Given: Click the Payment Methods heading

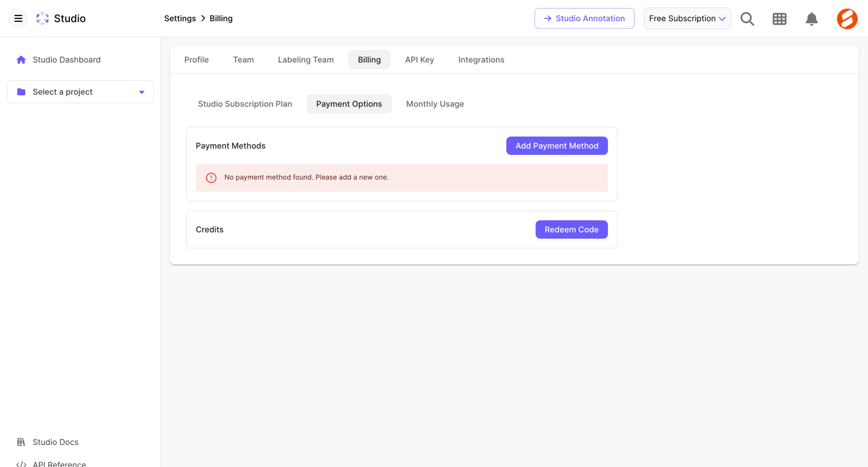Looking at the screenshot, I should pos(230,146).
